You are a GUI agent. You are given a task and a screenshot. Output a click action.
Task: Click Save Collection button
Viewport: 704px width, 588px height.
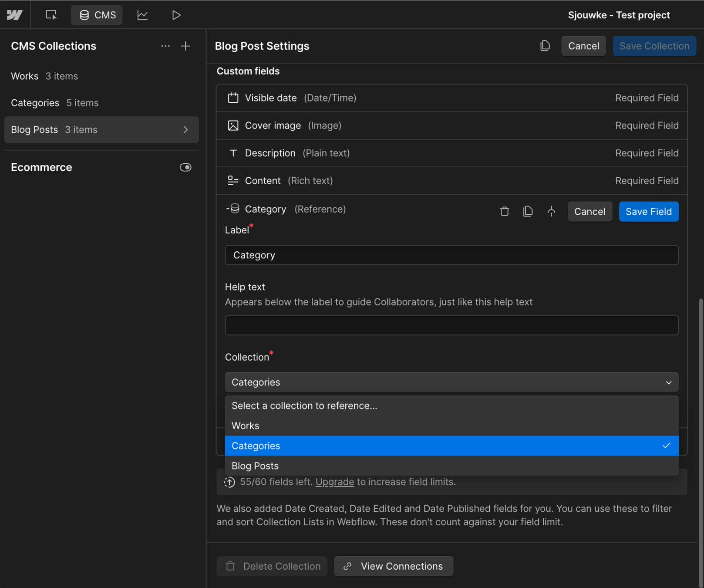[x=654, y=46]
